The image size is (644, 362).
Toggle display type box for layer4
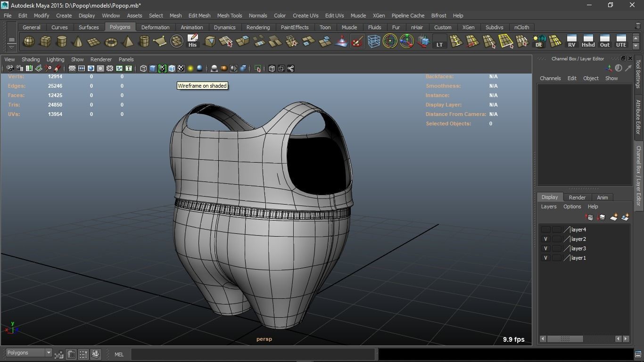tap(557, 230)
